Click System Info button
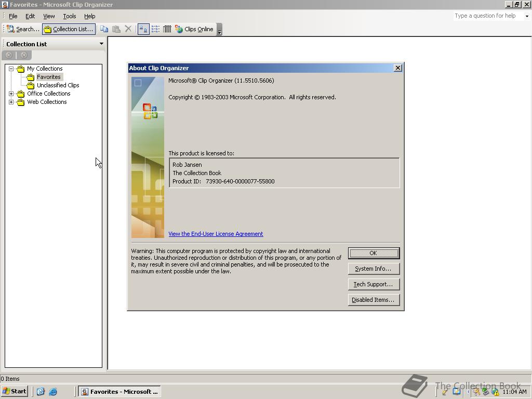This screenshot has height=399, width=532. click(x=374, y=269)
